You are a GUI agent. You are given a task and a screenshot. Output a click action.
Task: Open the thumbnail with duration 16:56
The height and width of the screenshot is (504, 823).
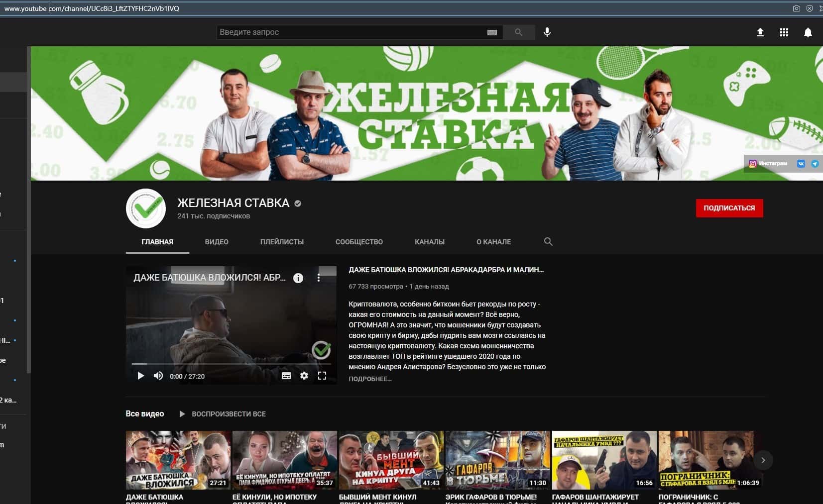pyautogui.click(x=604, y=460)
